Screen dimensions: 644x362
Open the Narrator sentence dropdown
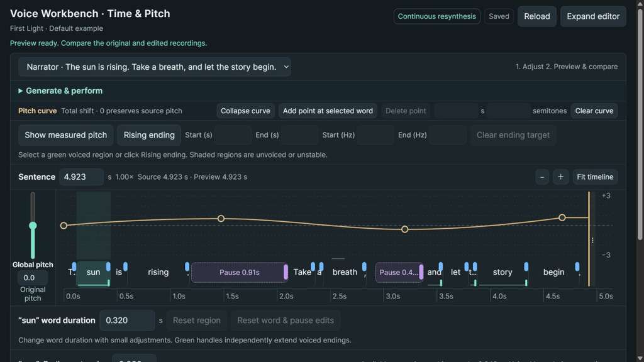click(x=155, y=67)
